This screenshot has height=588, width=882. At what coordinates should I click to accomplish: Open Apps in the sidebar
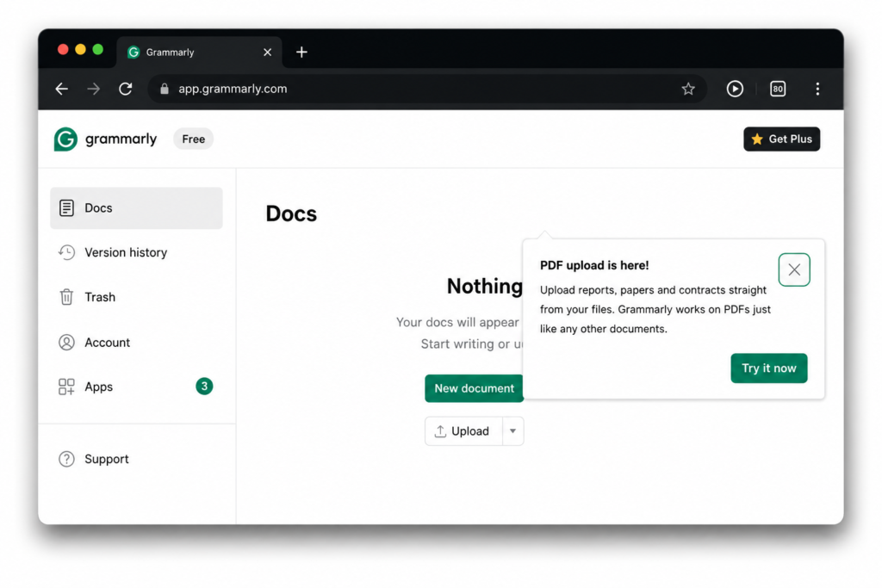point(136,387)
